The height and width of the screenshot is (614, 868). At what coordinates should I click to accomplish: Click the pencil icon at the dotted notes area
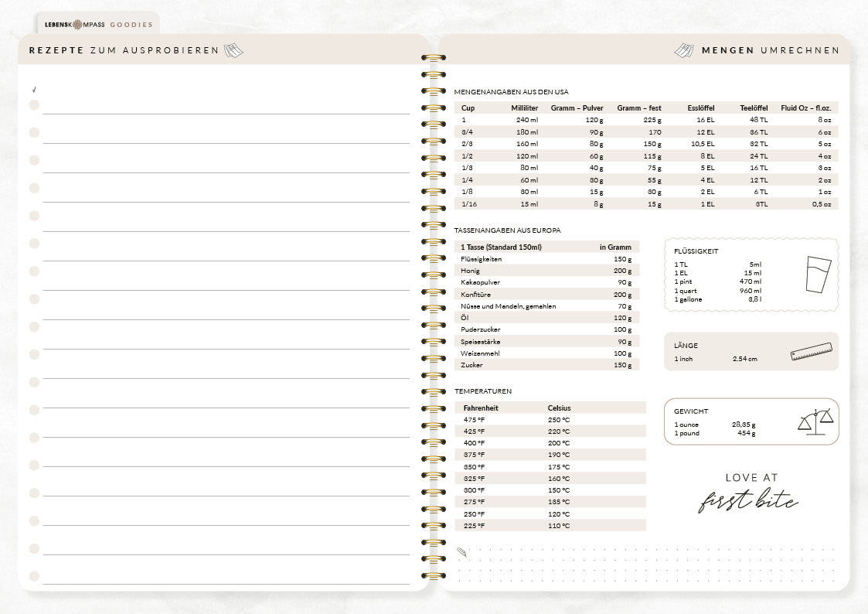point(461,552)
